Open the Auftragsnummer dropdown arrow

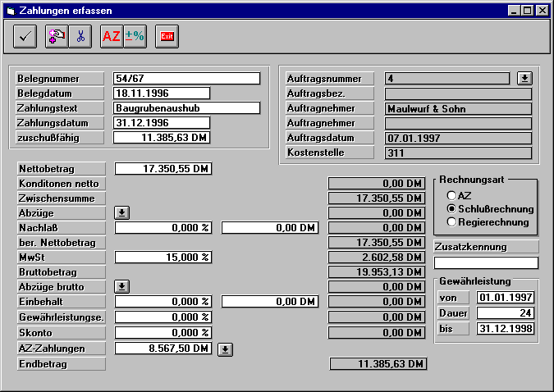tap(524, 79)
